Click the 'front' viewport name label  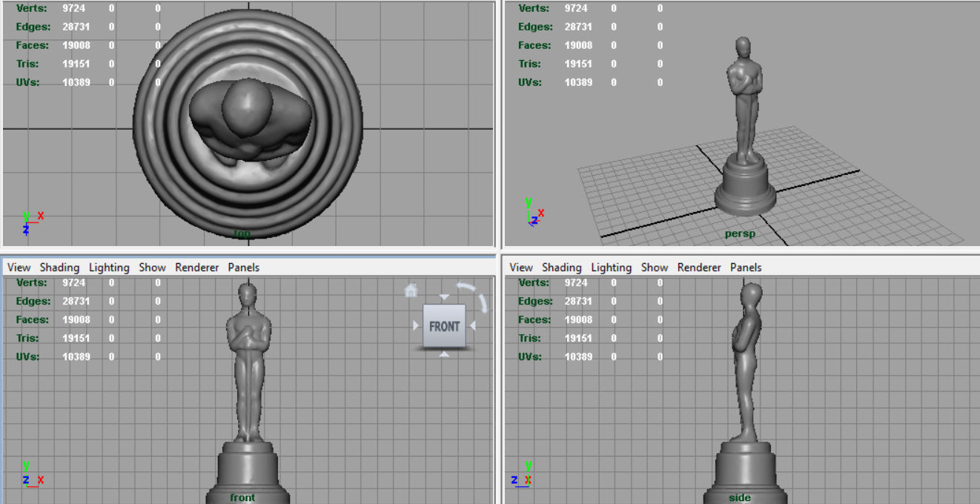pyautogui.click(x=242, y=497)
